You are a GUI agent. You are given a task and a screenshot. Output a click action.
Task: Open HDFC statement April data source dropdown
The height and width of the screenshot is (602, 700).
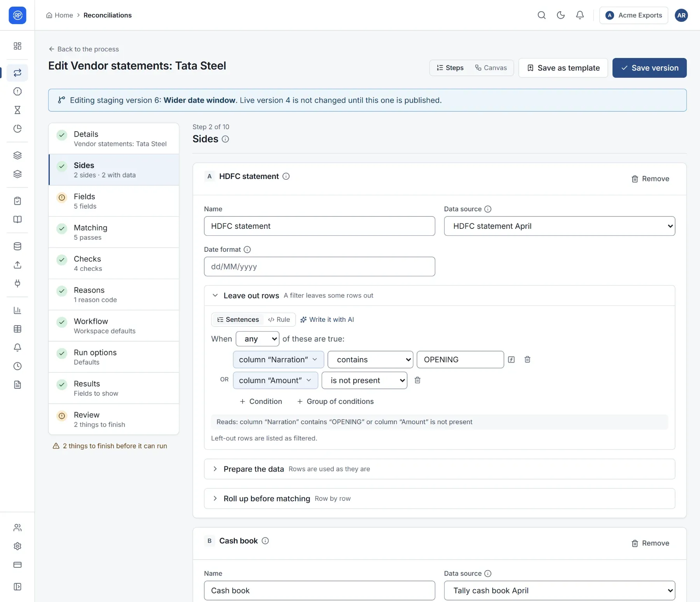point(559,226)
